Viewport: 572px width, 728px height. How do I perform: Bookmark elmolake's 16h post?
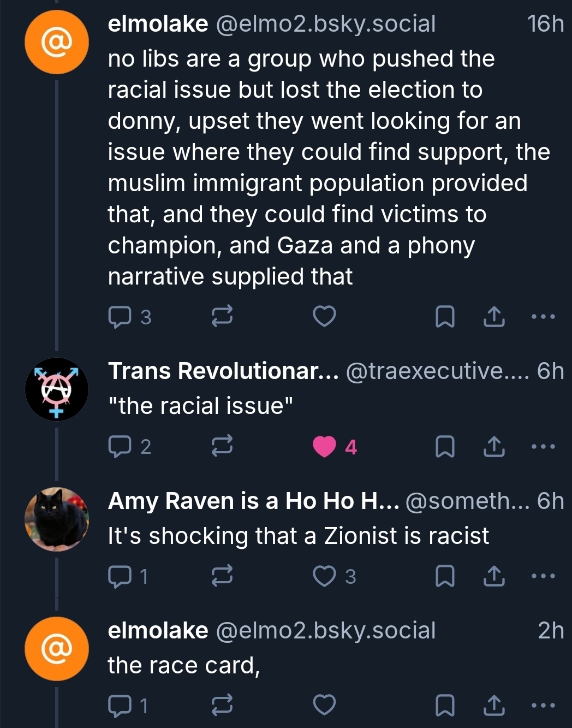click(x=445, y=317)
